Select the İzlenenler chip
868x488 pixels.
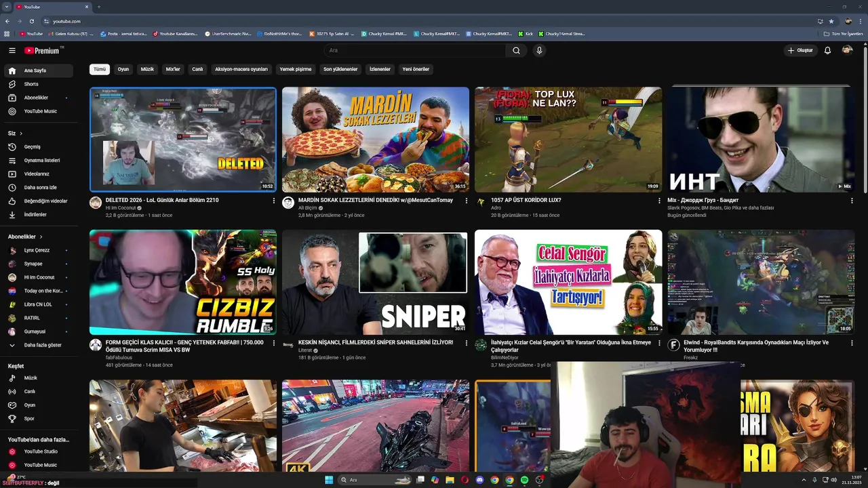tap(380, 69)
